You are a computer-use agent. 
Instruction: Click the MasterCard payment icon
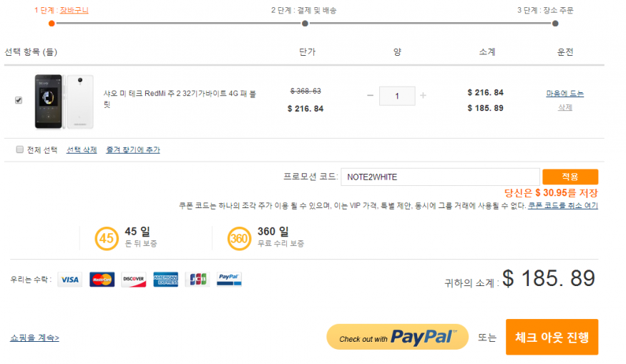(102, 280)
